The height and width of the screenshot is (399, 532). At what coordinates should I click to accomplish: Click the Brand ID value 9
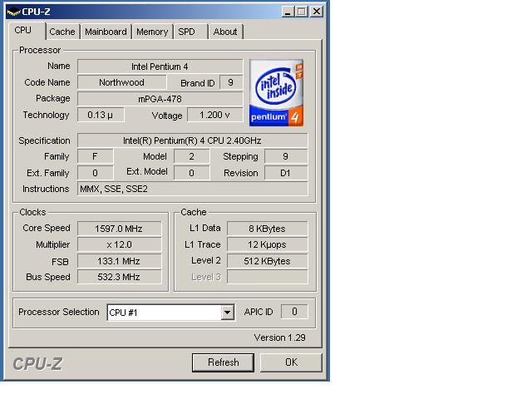point(231,82)
